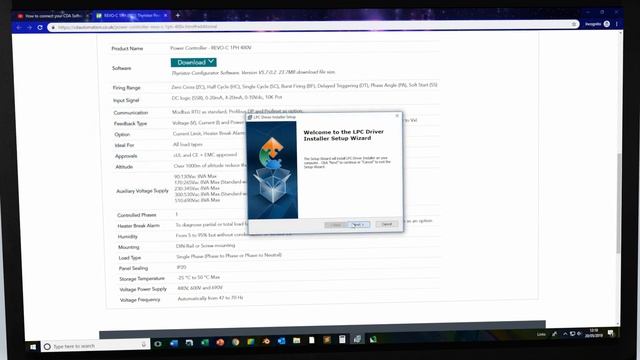Click the 'Storage Temperature' row label
Screen dimensions: 640x360
[x=142, y=279]
